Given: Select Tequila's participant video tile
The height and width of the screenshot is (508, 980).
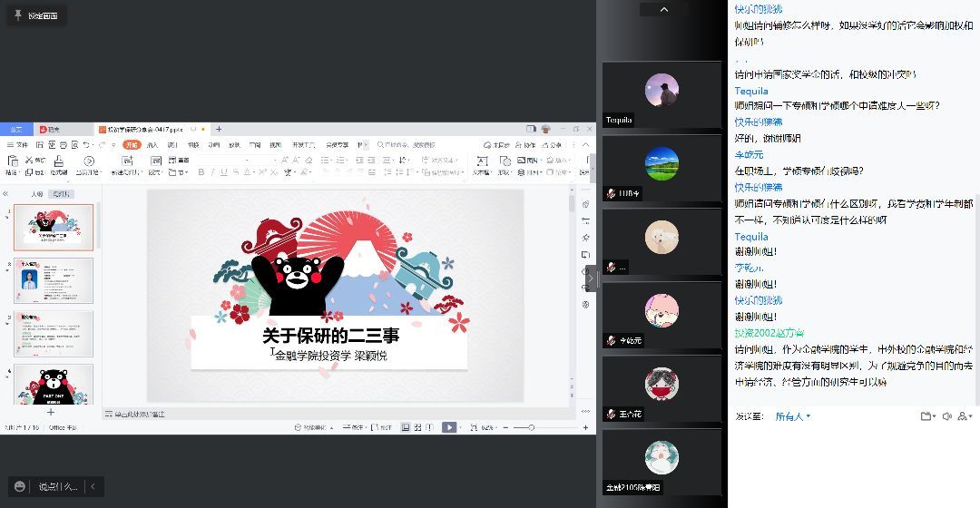Looking at the screenshot, I should point(661,94).
